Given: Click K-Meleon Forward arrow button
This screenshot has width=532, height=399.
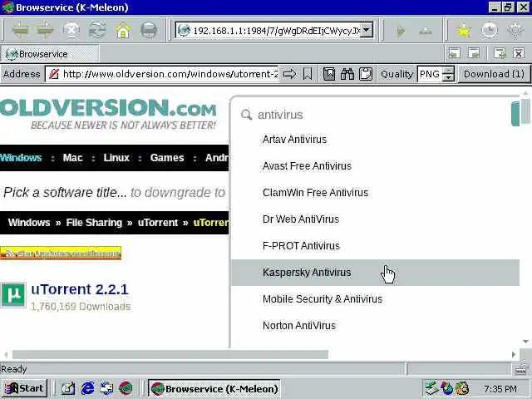Looking at the screenshot, I should (46, 31).
